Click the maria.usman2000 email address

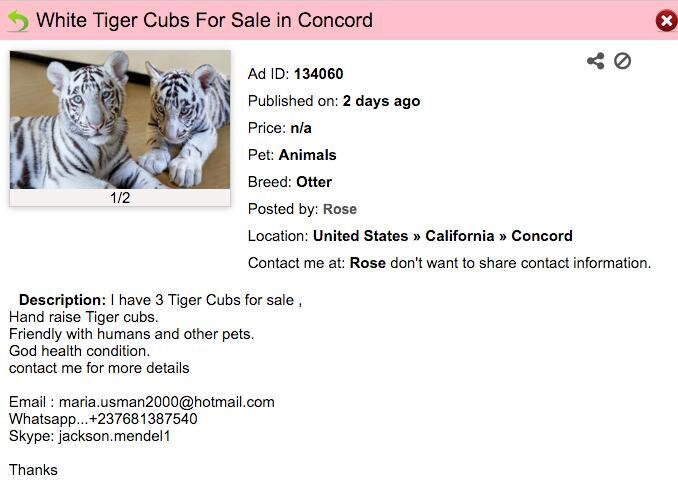click(x=166, y=402)
